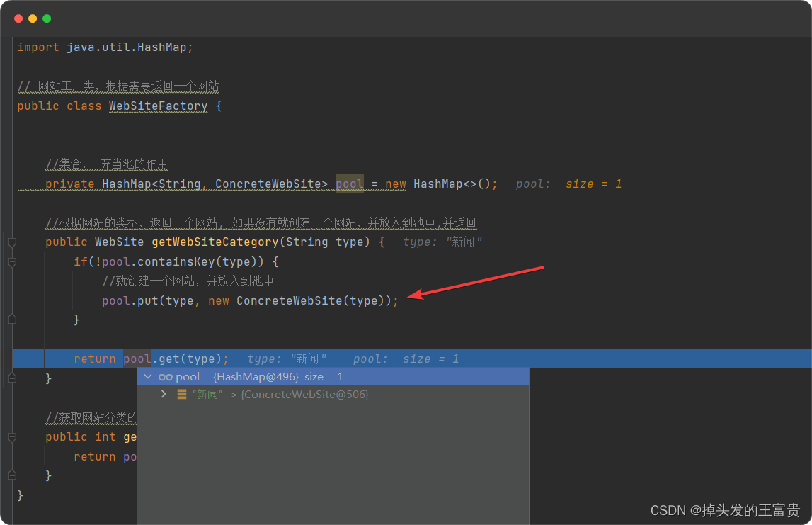Maximize the window with the green button
812x525 pixels.
[x=47, y=18]
